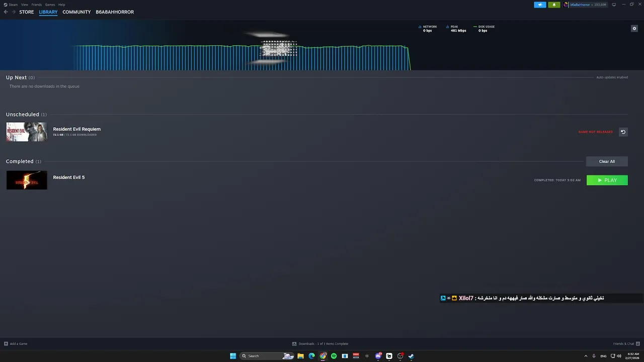644x362 pixels.
Task: Click the DISK USAGE 0 bps stat
Action: [x=484, y=29]
